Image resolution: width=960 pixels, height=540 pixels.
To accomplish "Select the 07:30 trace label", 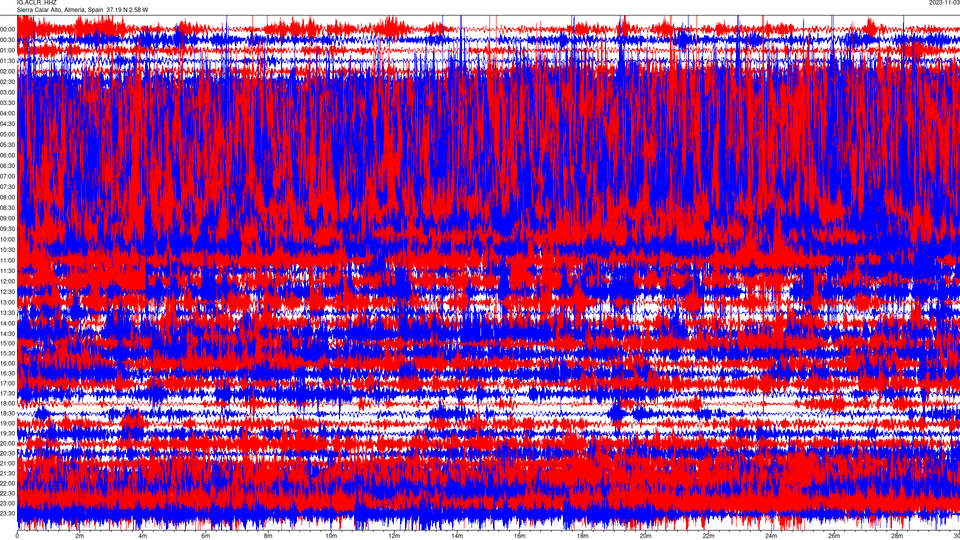I will coord(7,187).
